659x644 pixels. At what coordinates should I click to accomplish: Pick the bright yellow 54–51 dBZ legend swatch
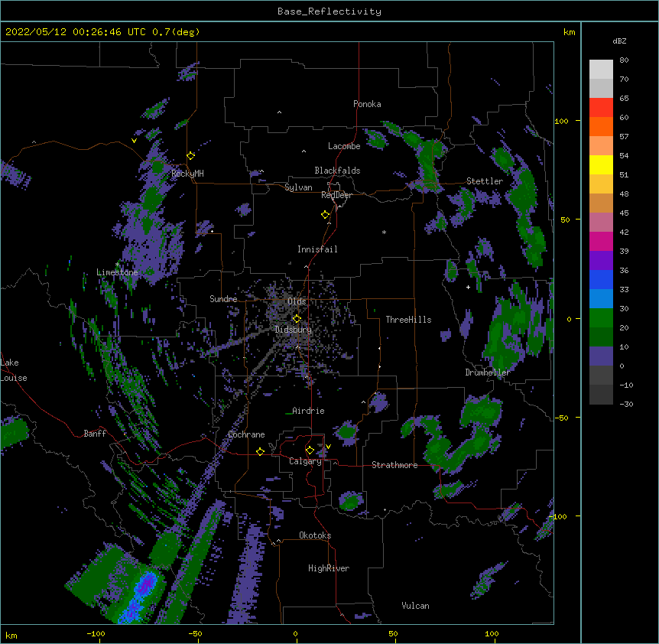tap(601, 164)
